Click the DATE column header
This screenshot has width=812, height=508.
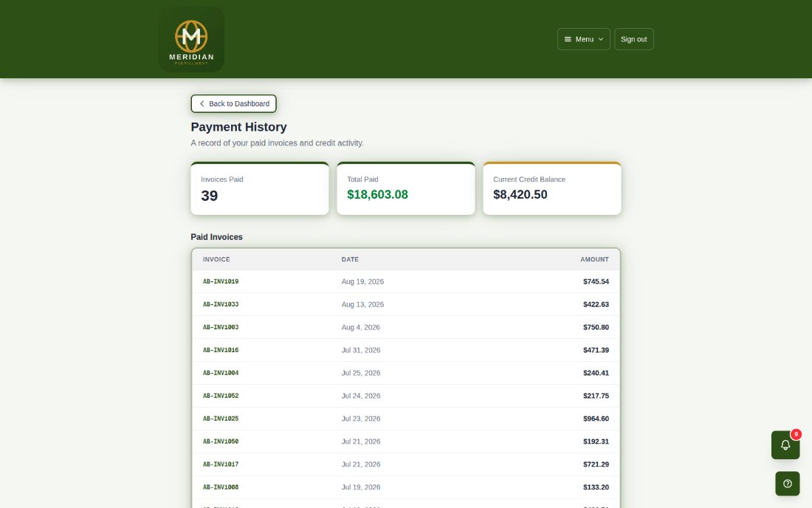[x=350, y=259]
